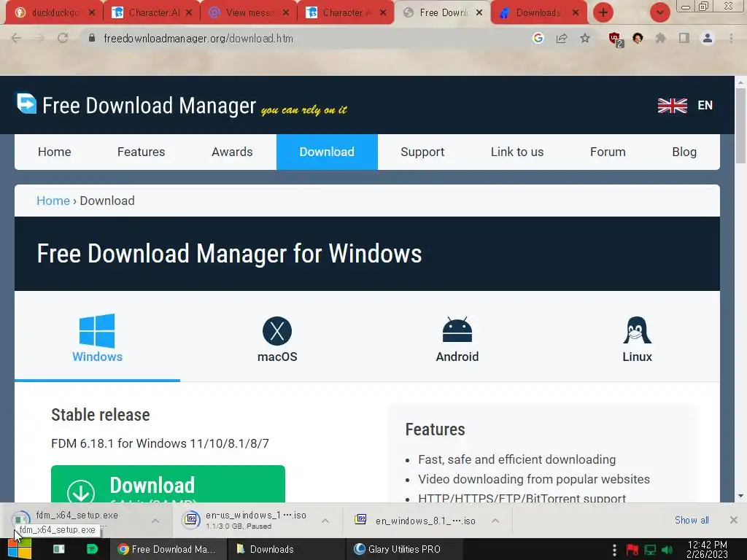The height and width of the screenshot is (560, 747).
Task: Reload the page with refresh icon
Action: (63, 38)
